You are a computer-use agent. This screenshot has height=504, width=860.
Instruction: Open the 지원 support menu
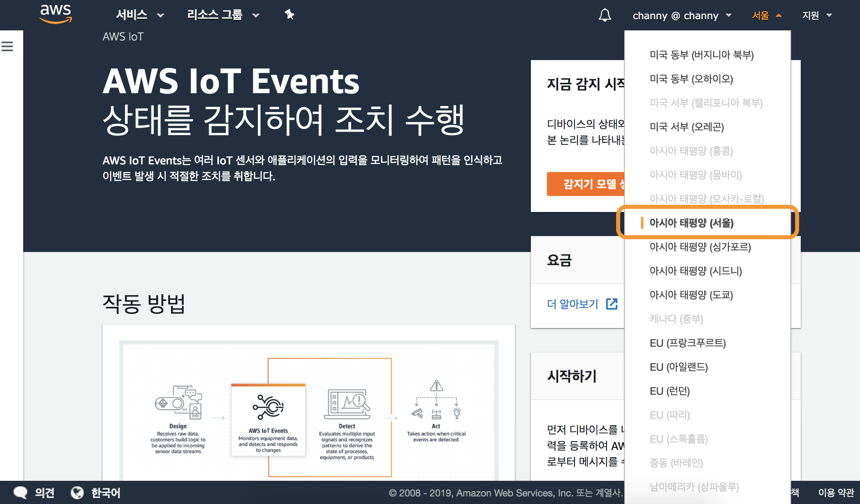click(817, 16)
